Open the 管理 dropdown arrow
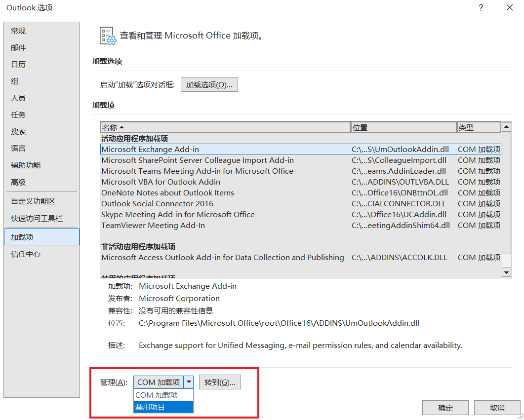The height and width of the screenshot is (420, 524). pos(189,382)
